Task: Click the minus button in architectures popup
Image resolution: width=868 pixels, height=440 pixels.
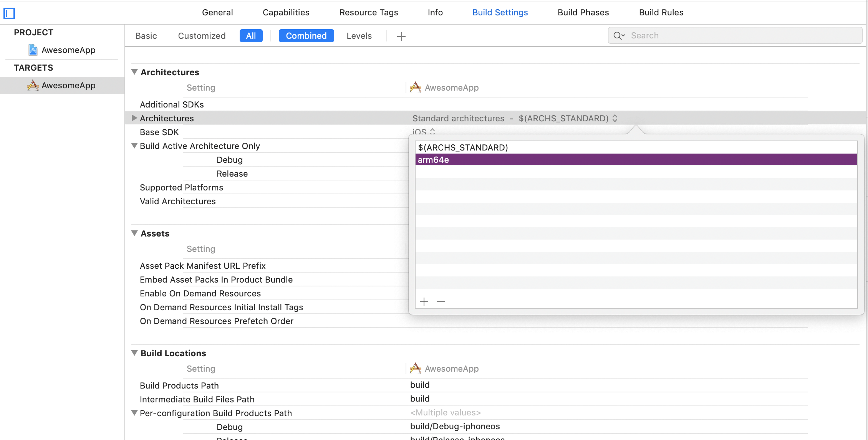Action: point(441,302)
